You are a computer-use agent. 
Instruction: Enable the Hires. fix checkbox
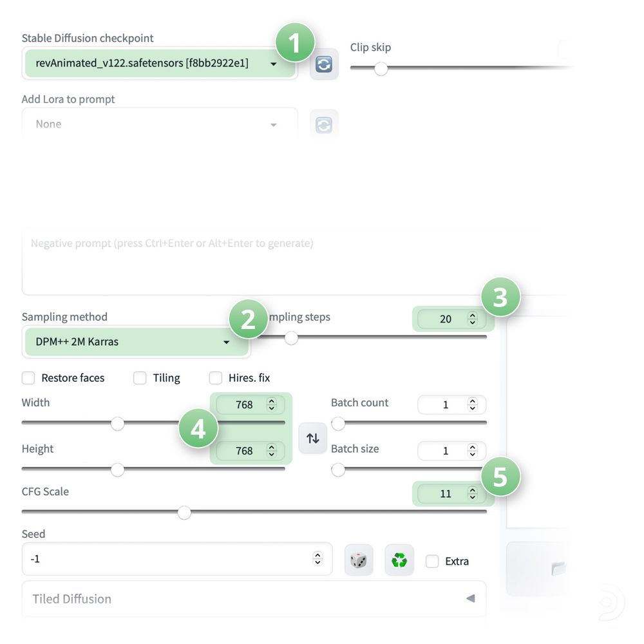click(x=216, y=378)
